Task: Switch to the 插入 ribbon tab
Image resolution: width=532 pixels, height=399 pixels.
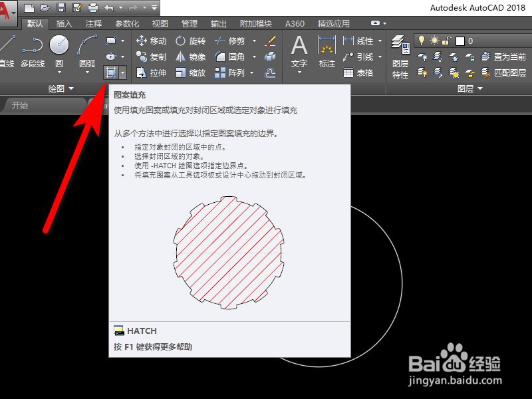Action: click(x=64, y=23)
